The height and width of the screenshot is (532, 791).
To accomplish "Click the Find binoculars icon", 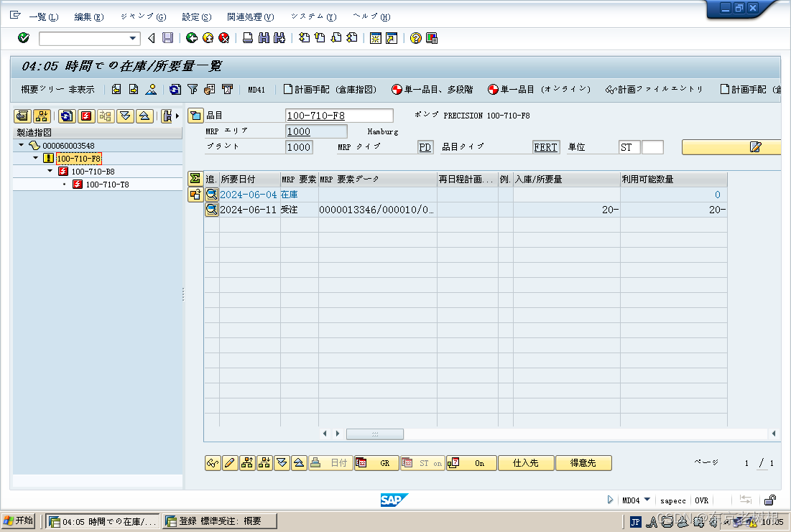I will tap(264, 38).
